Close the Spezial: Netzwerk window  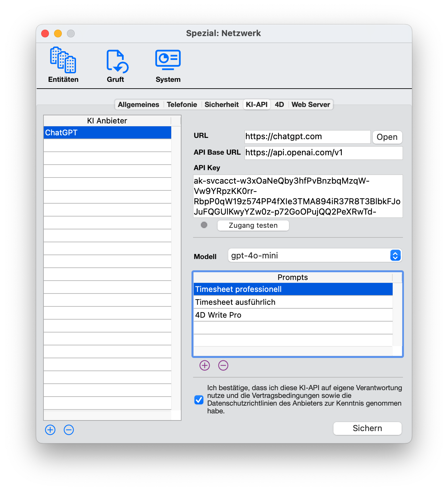point(45,34)
